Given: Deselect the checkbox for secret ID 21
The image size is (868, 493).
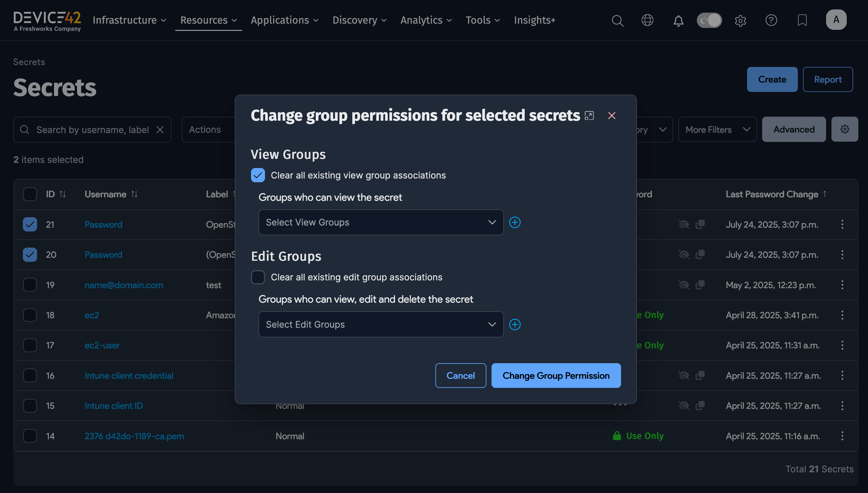Looking at the screenshot, I should pos(30,224).
